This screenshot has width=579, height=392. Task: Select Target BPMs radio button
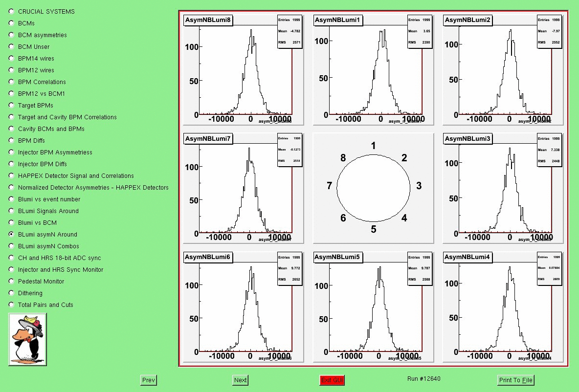coord(11,105)
